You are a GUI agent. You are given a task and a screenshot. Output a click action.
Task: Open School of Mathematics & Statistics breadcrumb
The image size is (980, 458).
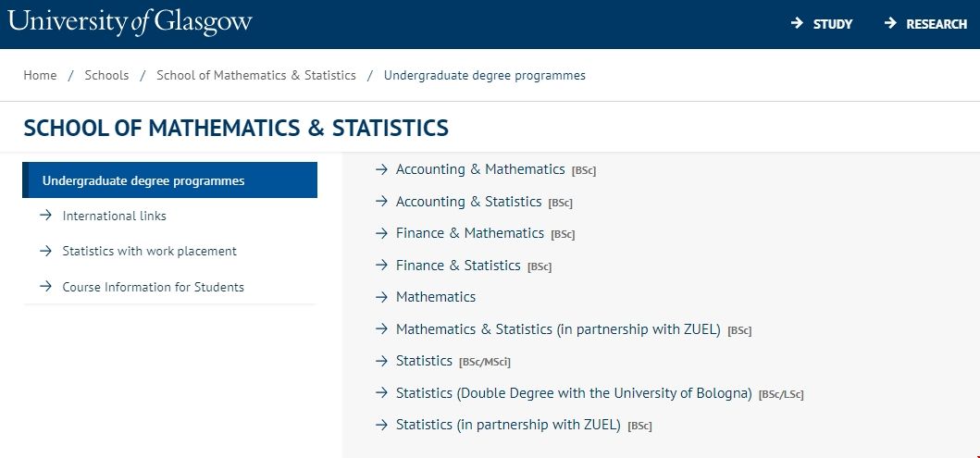[256, 75]
